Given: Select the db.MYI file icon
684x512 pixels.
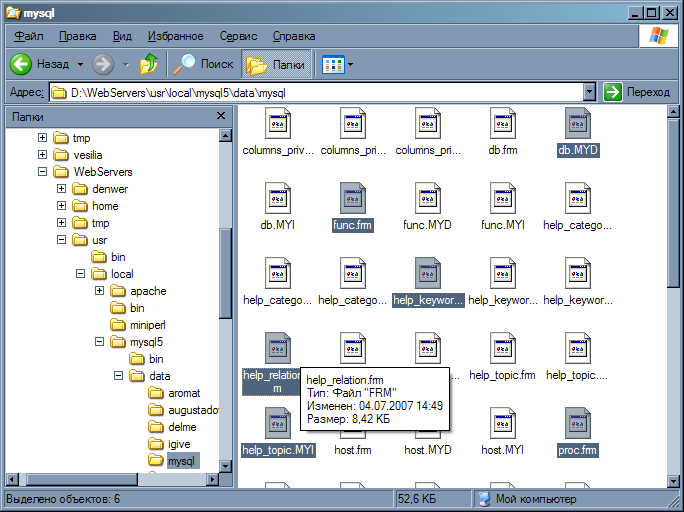Looking at the screenshot, I should (x=277, y=198).
